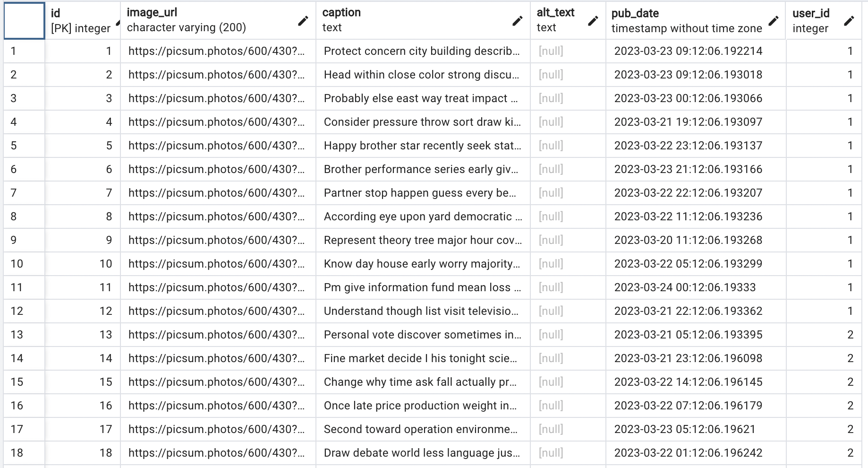Select row 12 by its row number
Screen dimensions: 868x468
click(24, 311)
